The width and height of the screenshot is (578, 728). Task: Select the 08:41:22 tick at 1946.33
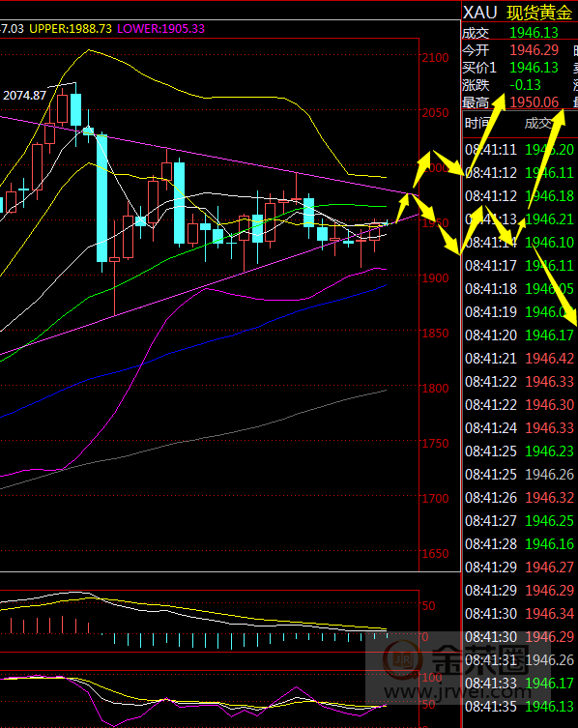coord(520,382)
